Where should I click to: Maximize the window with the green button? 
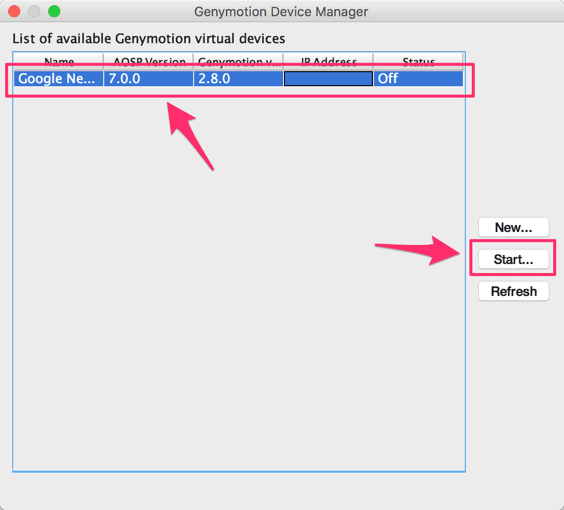(x=54, y=11)
